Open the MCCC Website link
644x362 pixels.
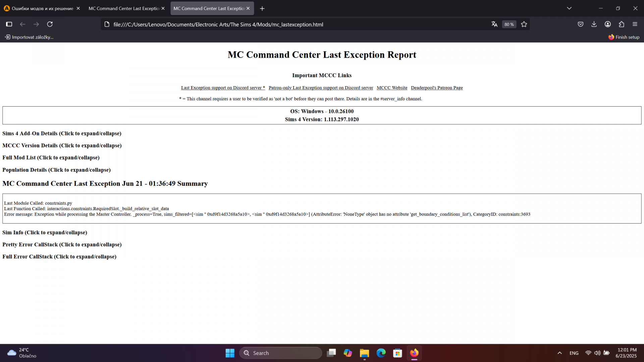click(x=392, y=88)
